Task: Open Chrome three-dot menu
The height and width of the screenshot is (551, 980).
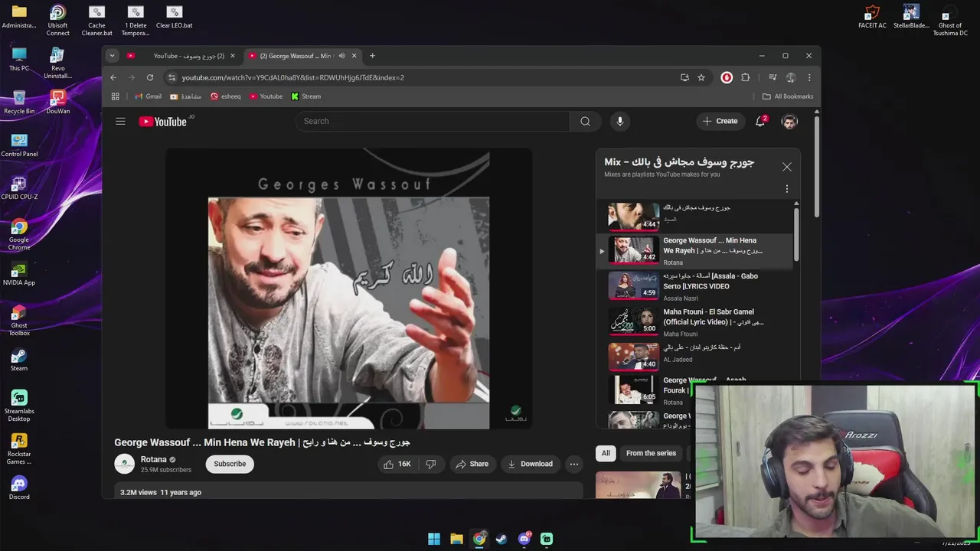Action: pyautogui.click(x=809, y=77)
